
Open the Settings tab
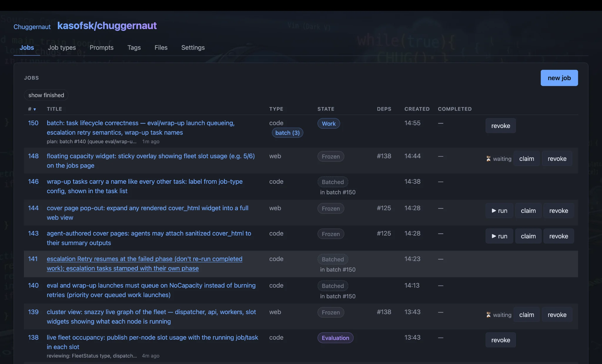click(x=193, y=48)
